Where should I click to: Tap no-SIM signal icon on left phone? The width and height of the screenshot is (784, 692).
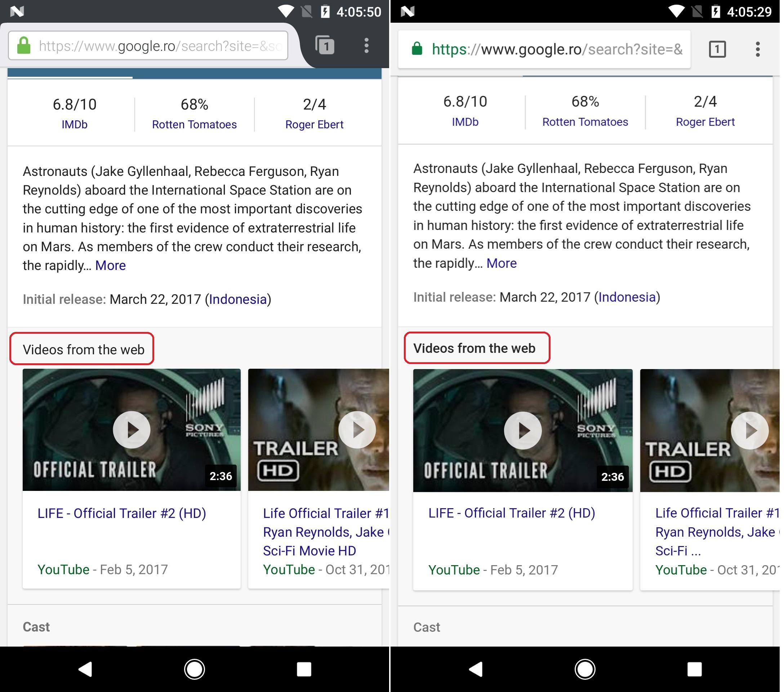(307, 12)
